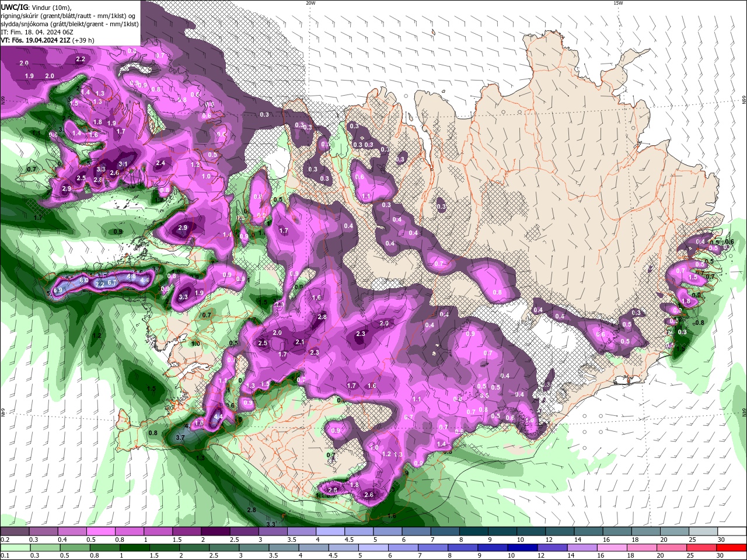The width and height of the screenshot is (747, 560).
Task: Click the valid time 'VT: Fös. 19.04.2024 21Z (+39 h)'
Action: point(48,40)
